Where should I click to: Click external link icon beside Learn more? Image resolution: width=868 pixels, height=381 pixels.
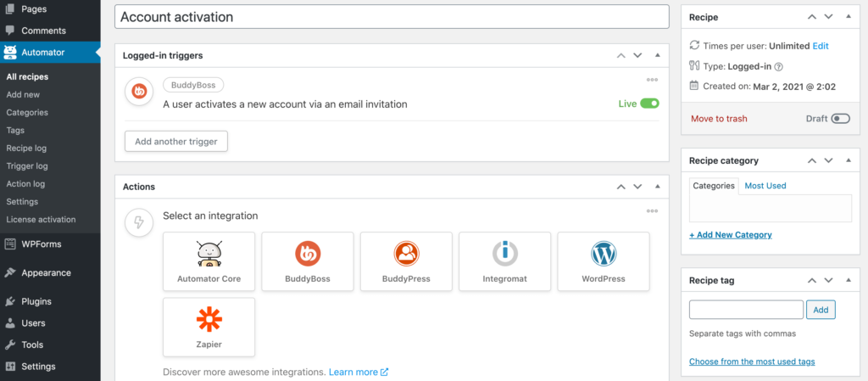click(384, 373)
